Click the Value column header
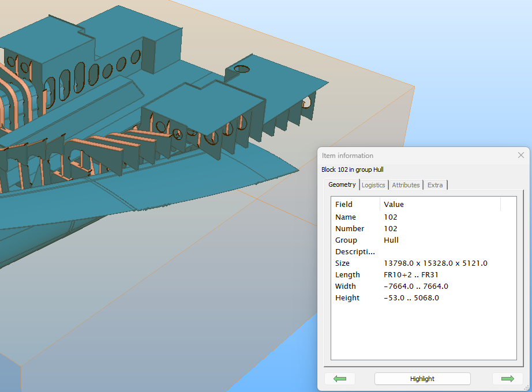This screenshot has height=392, width=532. click(440, 204)
